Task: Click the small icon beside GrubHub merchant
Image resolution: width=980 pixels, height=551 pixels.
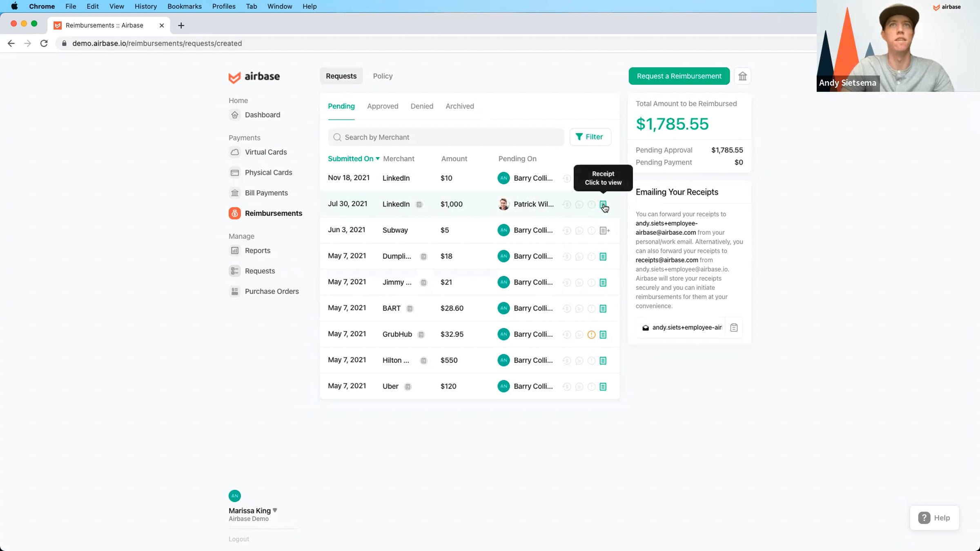Action: (x=421, y=335)
